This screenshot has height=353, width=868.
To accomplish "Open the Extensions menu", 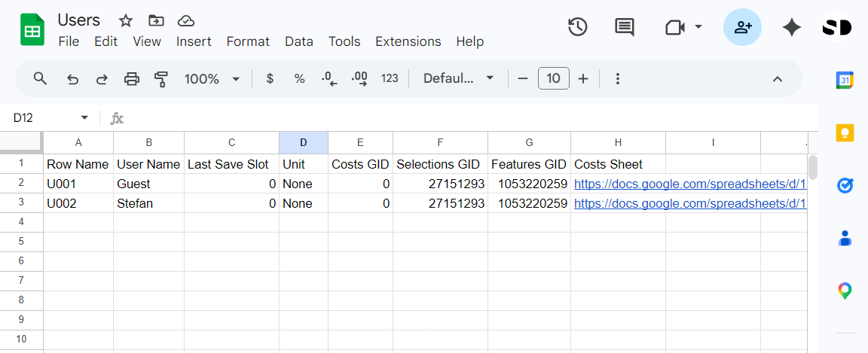I will 408,41.
